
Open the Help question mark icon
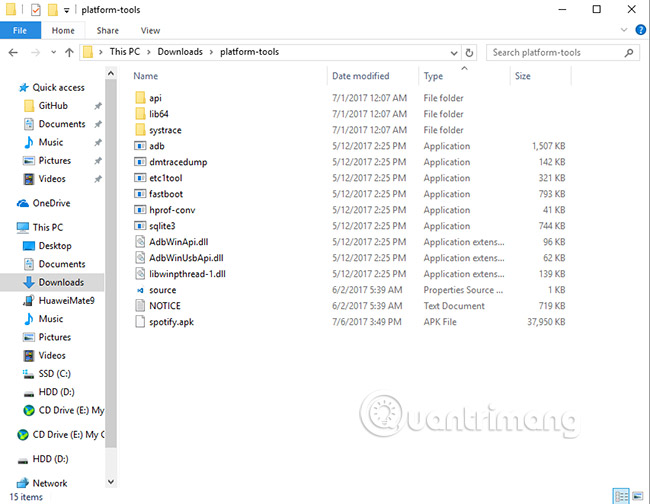click(x=640, y=30)
